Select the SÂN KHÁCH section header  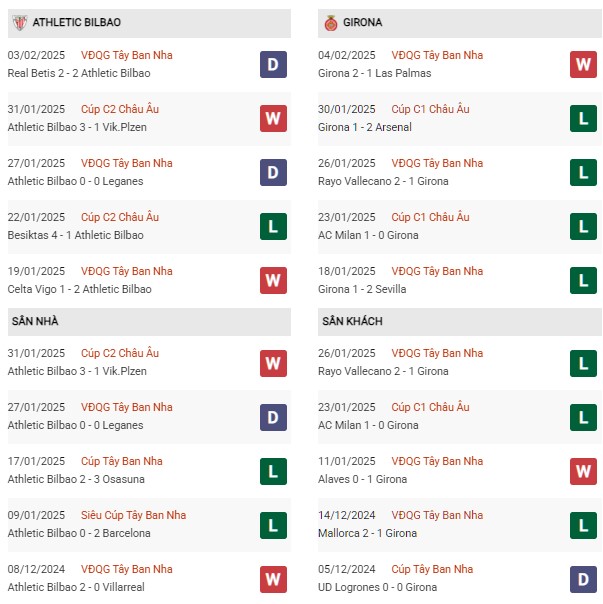352,321
